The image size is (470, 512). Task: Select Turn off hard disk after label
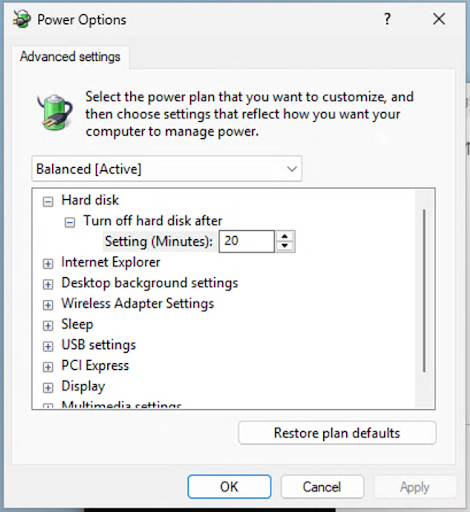153,221
